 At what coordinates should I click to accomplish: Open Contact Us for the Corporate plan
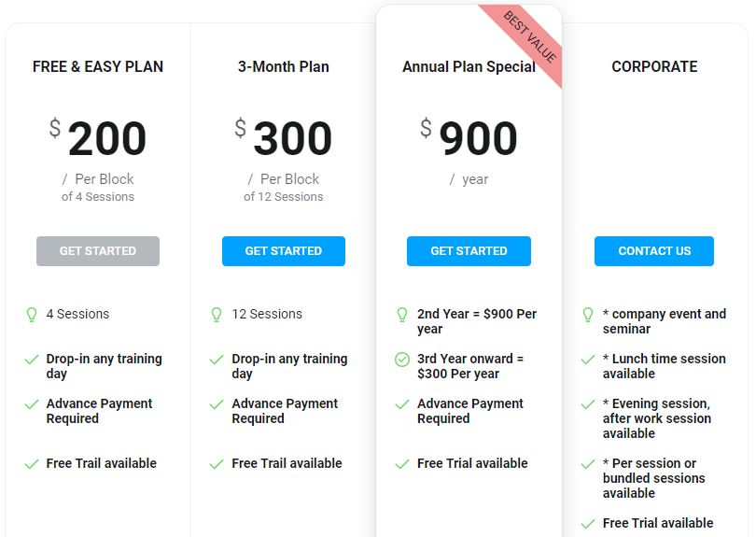click(x=654, y=251)
